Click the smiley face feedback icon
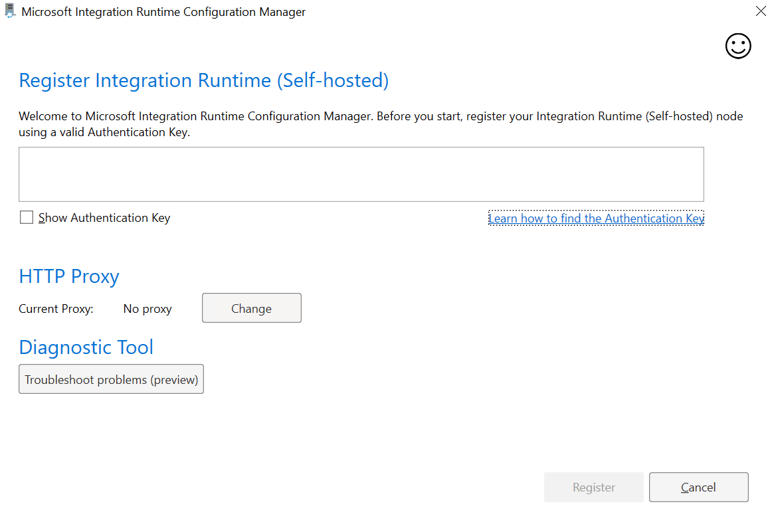The height and width of the screenshot is (532, 772). click(x=738, y=46)
